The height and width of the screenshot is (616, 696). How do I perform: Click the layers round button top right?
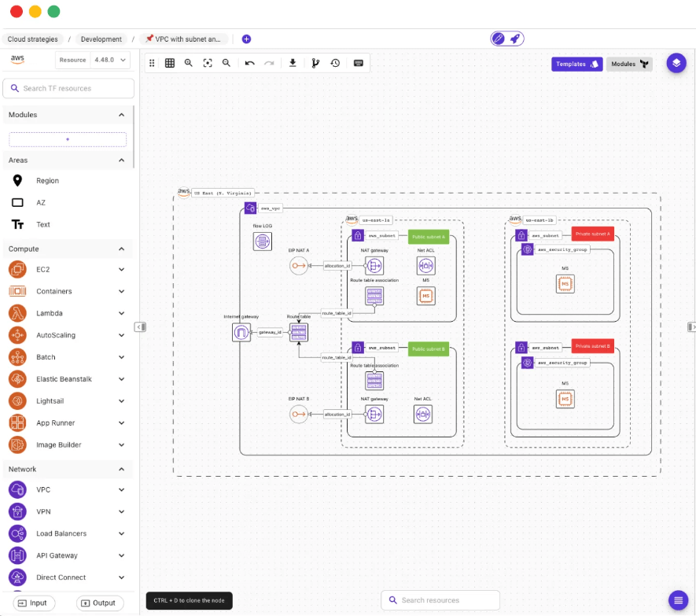click(676, 63)
